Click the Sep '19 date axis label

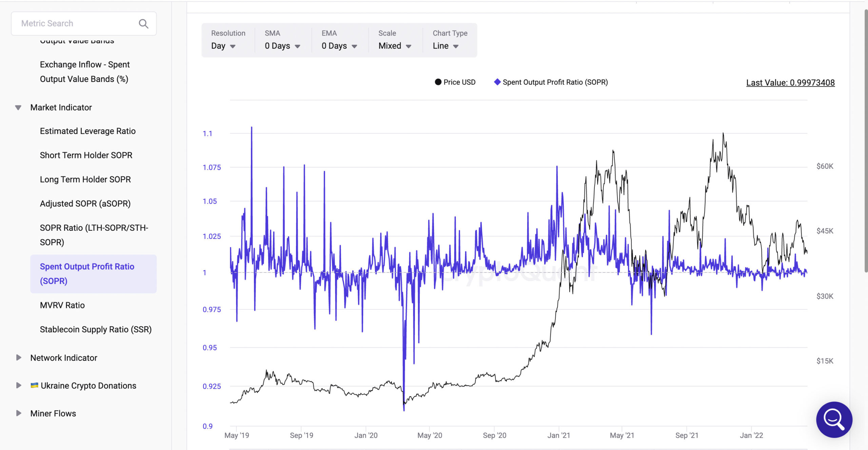coord(301,435)
